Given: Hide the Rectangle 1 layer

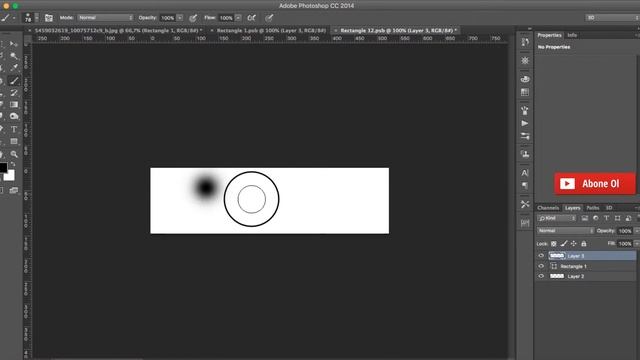Looking at the screenshot, I should pyautogui.click(x=541, y=266).
